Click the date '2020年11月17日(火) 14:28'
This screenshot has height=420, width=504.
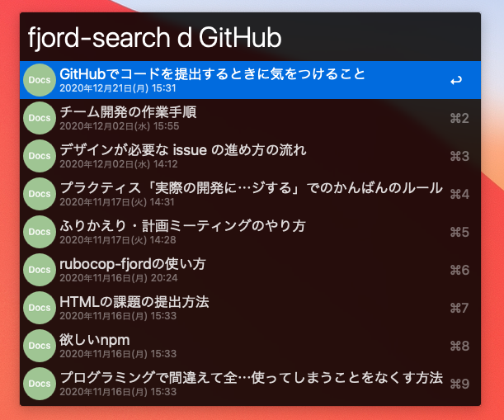(118, 240)
